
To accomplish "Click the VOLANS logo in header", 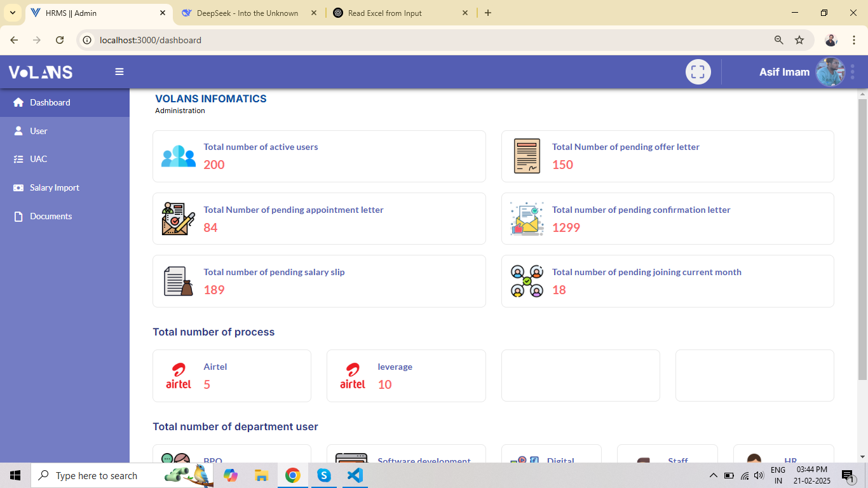I will [x=41, y=72].
